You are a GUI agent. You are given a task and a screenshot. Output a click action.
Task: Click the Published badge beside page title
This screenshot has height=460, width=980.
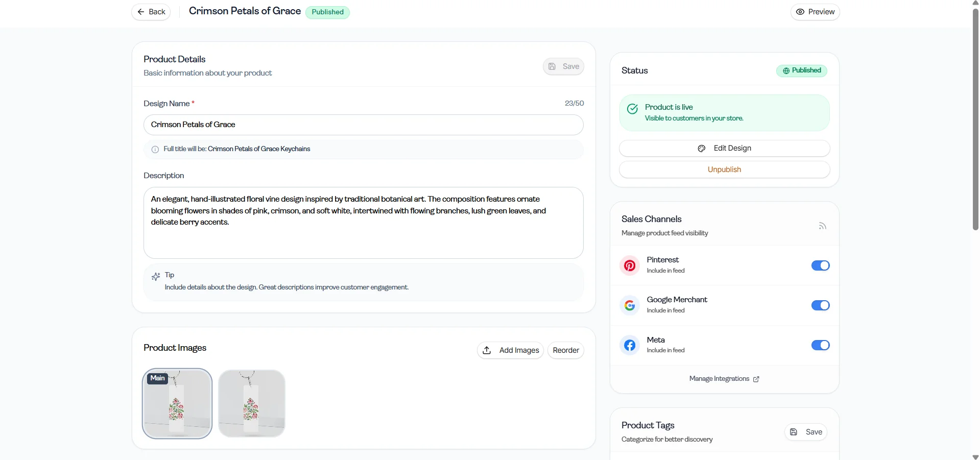[x=327, y=12]
